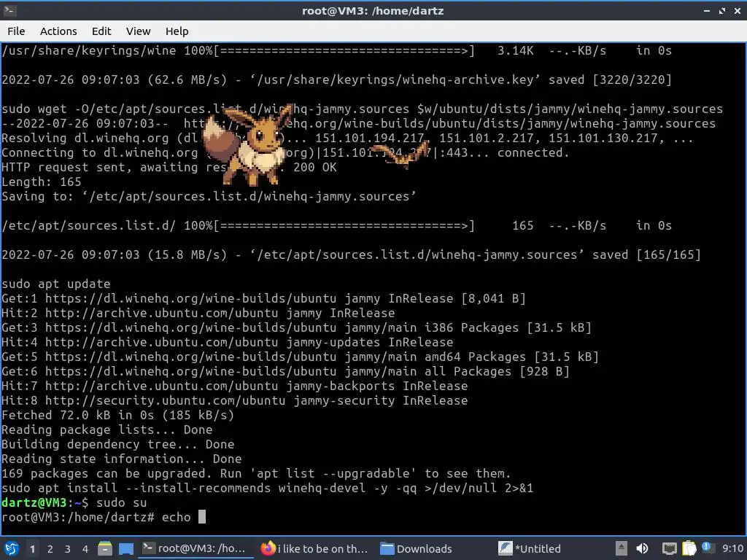Click the terminal icon in title bar

(9, 10)
